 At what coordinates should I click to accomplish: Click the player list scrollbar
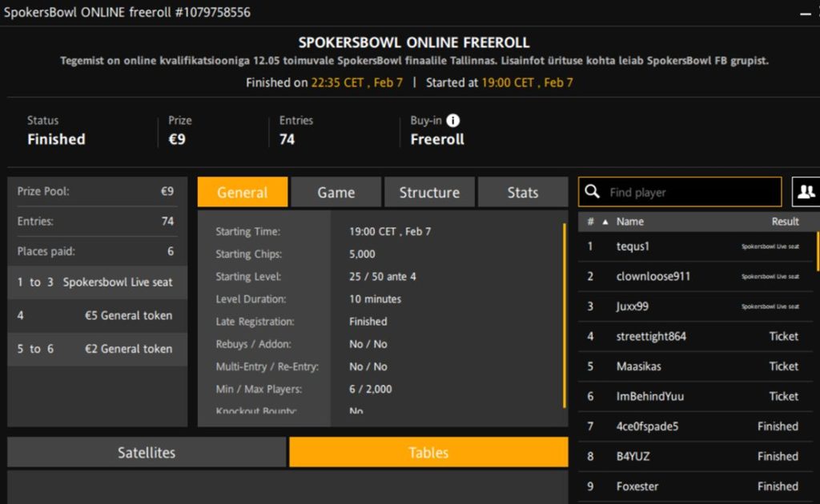tap(817, 252)
